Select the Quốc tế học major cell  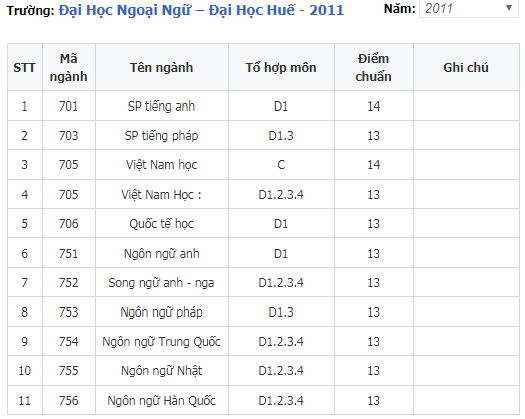(162, 223)
